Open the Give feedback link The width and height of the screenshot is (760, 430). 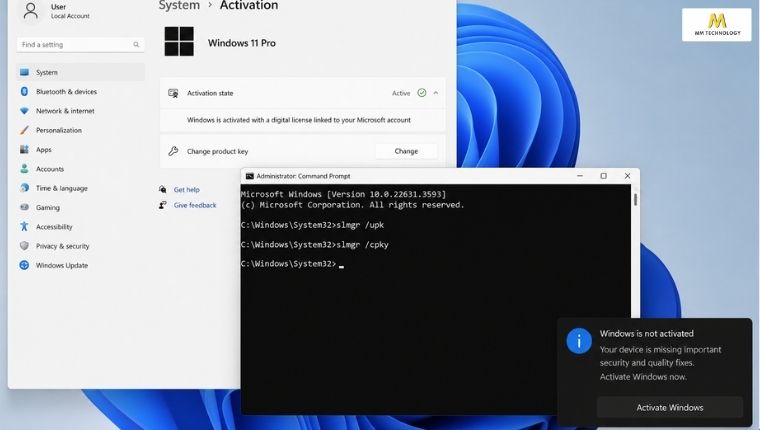tap(195, 206)
